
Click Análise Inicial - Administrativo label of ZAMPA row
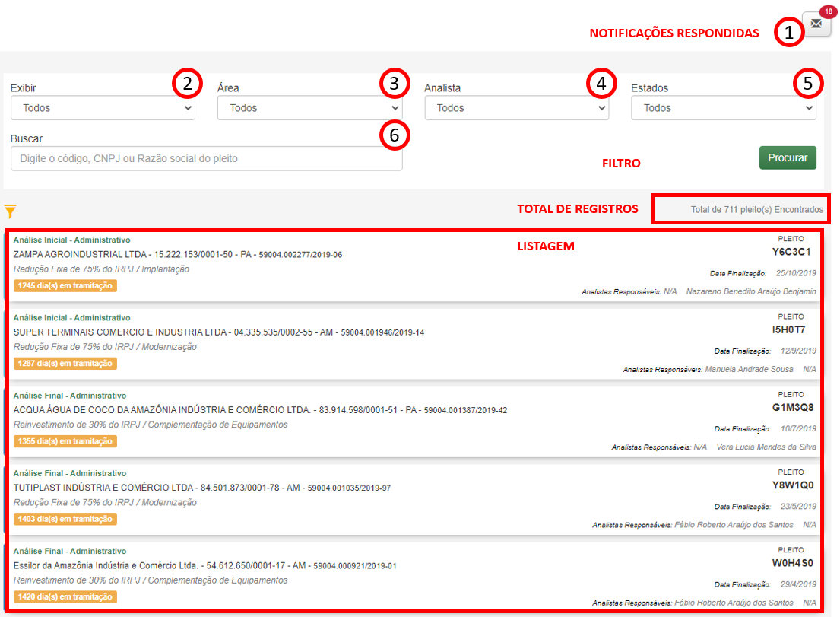click(x=71, y=240)
